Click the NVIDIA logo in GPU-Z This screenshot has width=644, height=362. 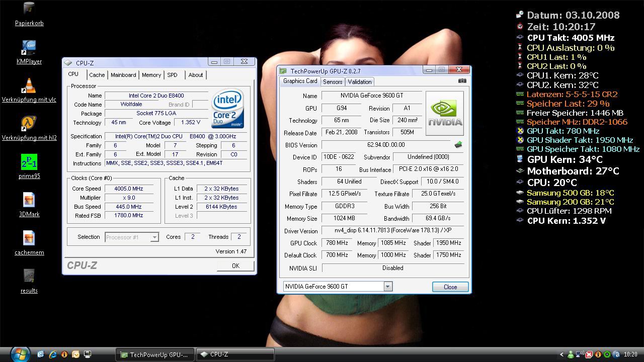point(445,114)
